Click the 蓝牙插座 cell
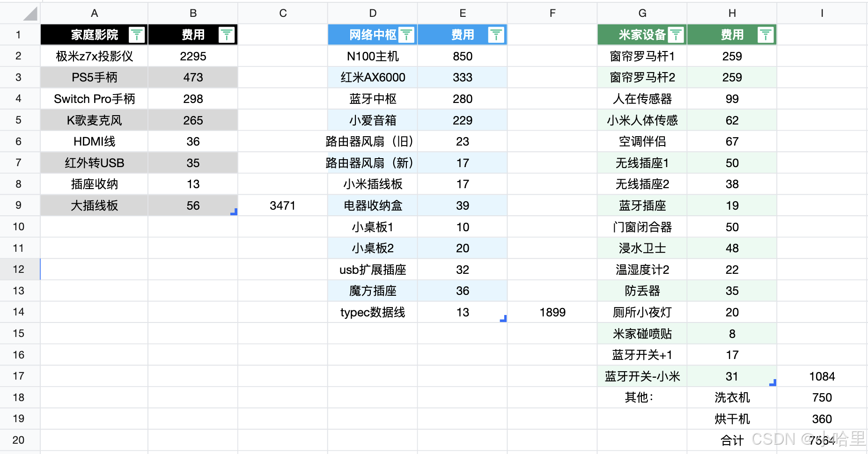Image resolution: width=868 pixels, height=454 pixels. pos(642,205)
